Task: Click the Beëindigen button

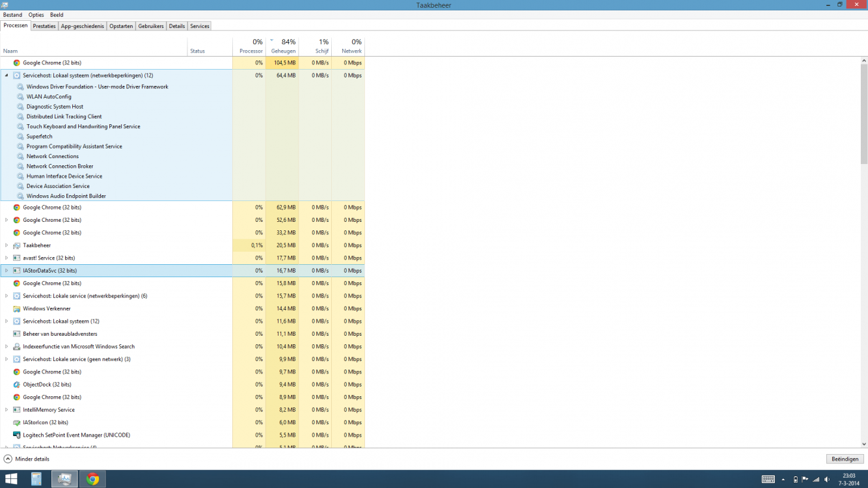Action: click(845, 459)
